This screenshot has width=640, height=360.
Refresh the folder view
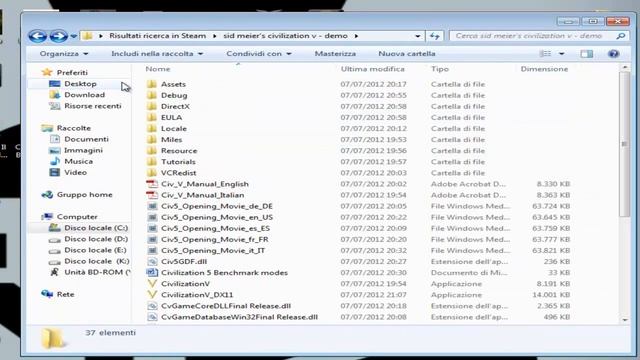point(435,36)
